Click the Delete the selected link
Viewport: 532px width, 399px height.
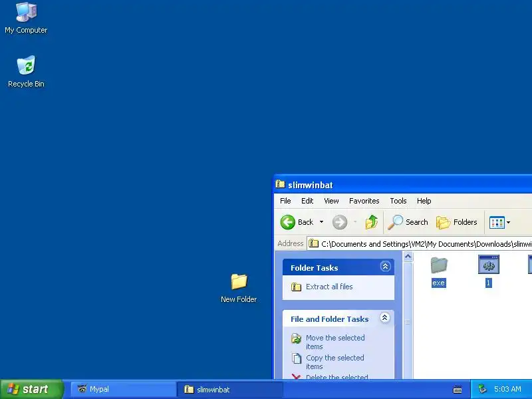coord(337,376)
